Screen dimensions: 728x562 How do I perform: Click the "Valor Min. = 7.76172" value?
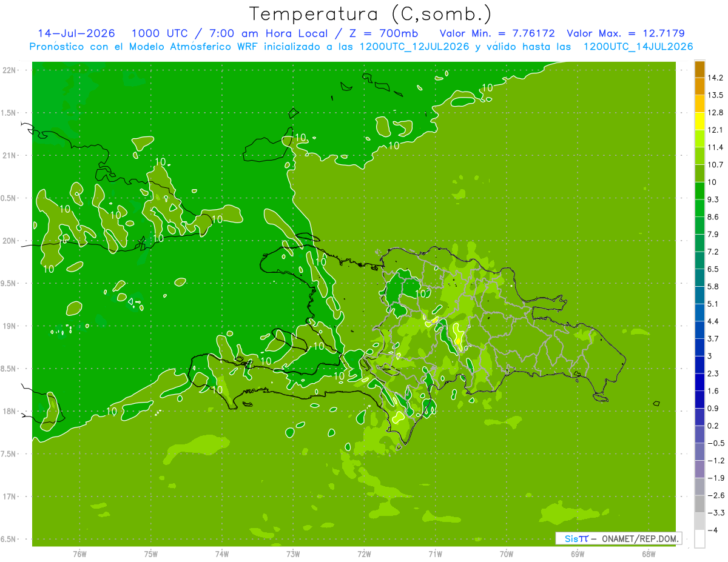(497, 33)
